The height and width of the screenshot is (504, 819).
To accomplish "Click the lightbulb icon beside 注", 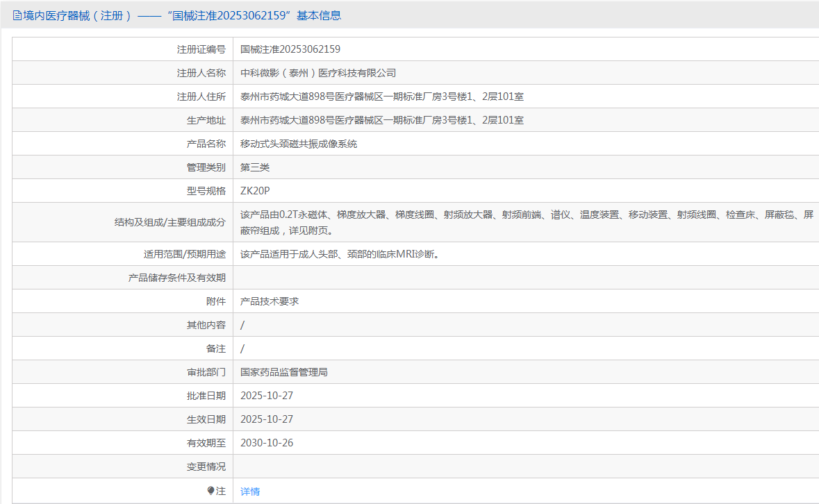I will point(211,491).
